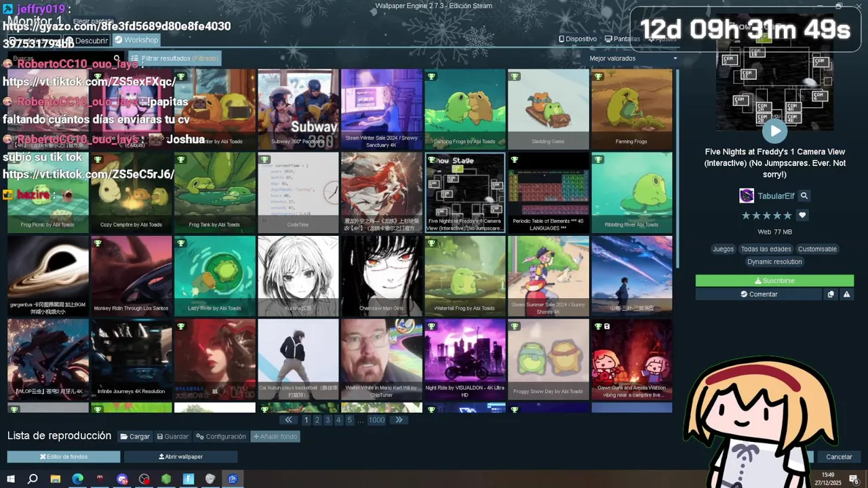This screenshot has width=868, height=488.
Task: Click Abrir wallpaper button
Action: pyautogui.click(x=180, y=457)
